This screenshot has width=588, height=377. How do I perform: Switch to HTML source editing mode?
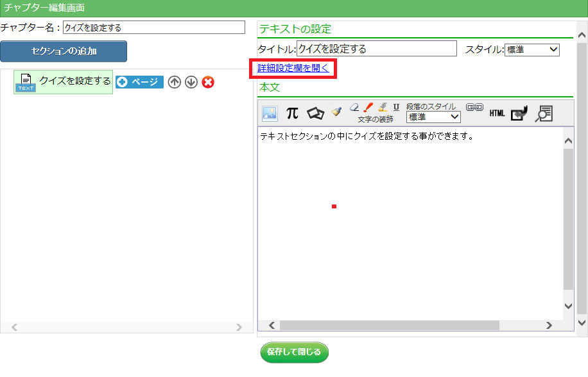[497, 113]
